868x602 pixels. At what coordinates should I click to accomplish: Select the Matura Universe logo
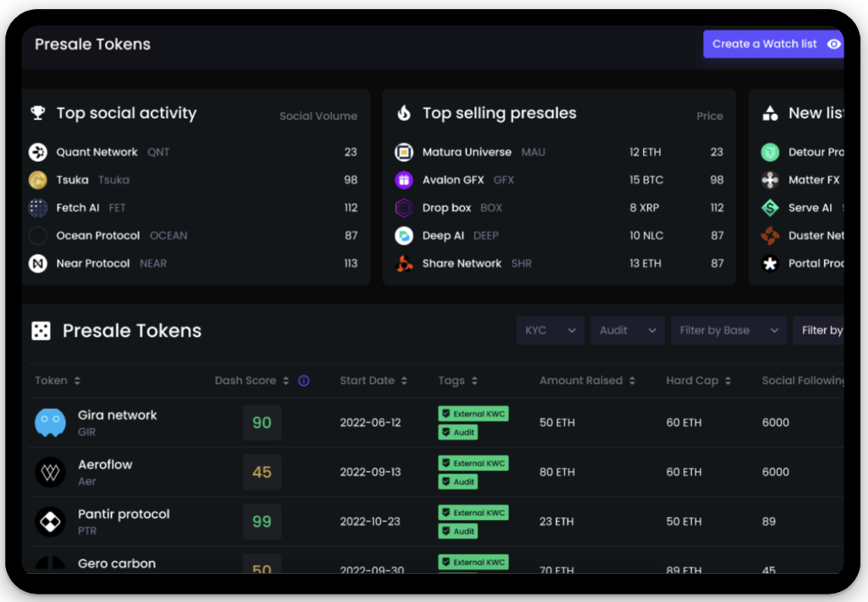click(404, 152)
